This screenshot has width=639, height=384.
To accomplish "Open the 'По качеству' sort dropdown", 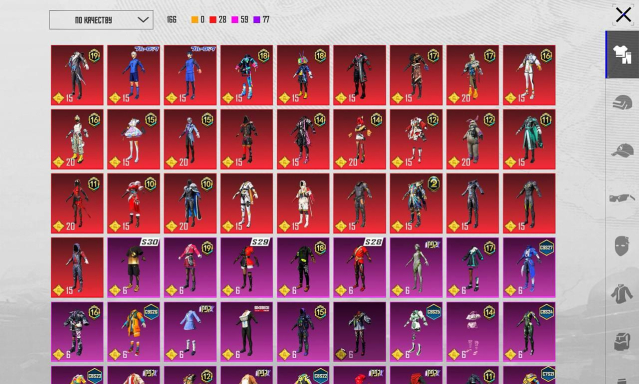I will (x=101, y=20).
